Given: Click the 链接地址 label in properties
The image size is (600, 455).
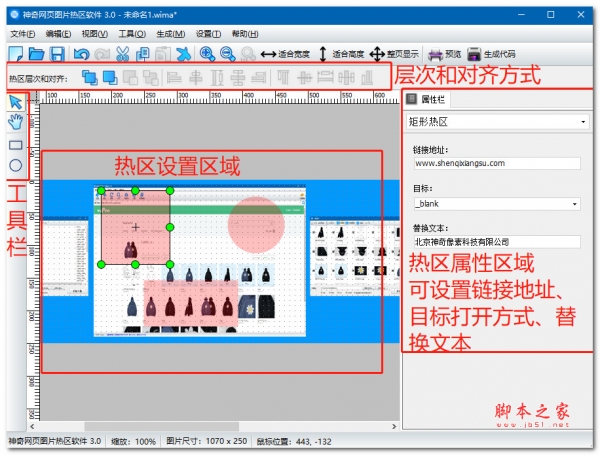Looking at the screenshot, I should 430,150.
